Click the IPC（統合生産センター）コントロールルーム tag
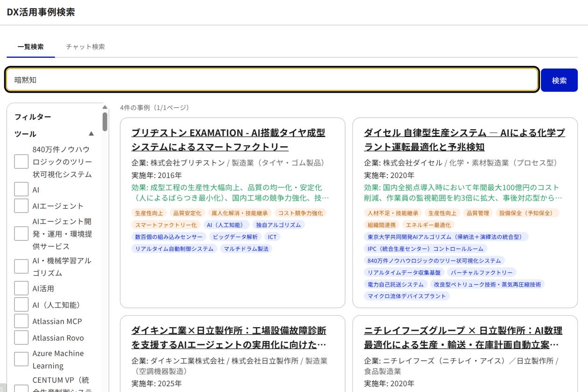Screen dimensions: 588x392 pos(426,249)
